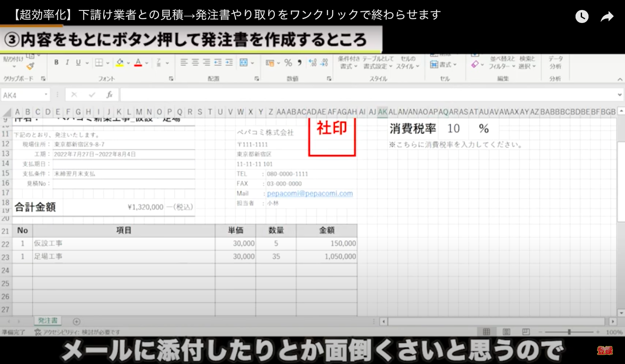This screenshot has height=364, width=625.
Task: Toggle bold formatting
Action: pos(56,62)
